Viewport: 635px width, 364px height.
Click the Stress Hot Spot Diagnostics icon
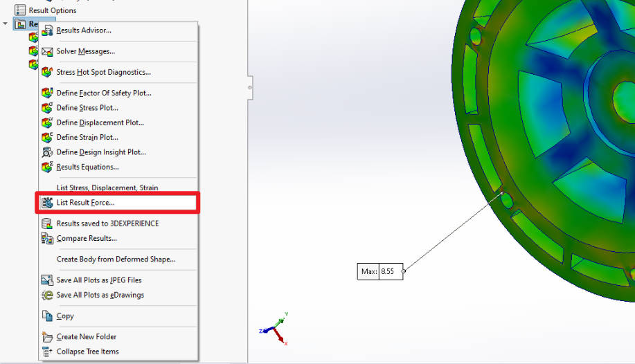47,72
